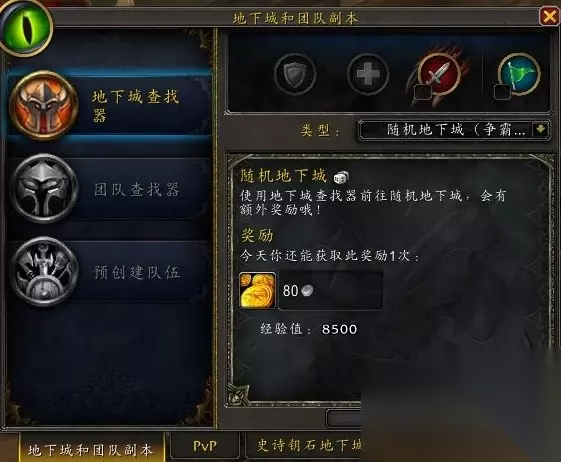Click the orange helmet 地下城查找器 icon
Viewport: 561px width, 462px height.
(x=43, y=106)
